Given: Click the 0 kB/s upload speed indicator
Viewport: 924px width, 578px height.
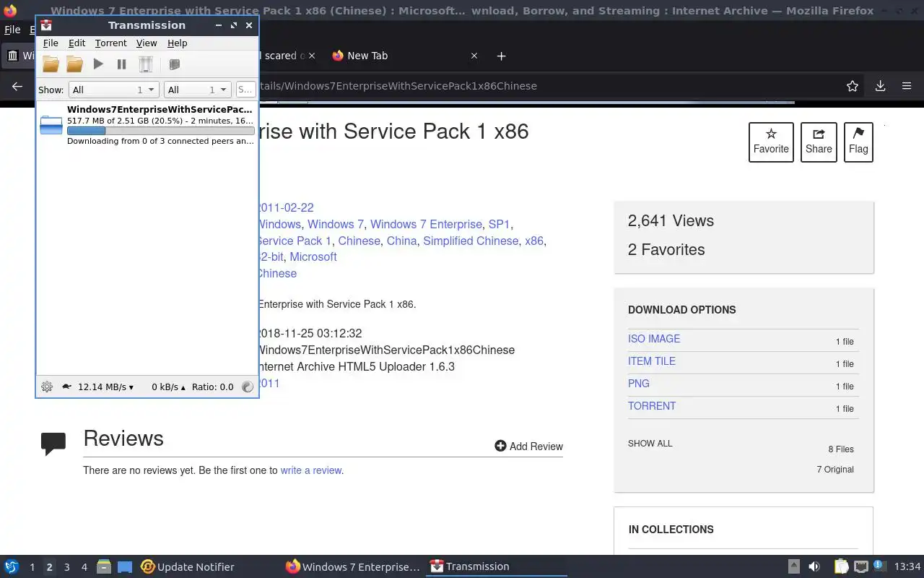Looking at the screenshot, I should click(x=168, y=387).
